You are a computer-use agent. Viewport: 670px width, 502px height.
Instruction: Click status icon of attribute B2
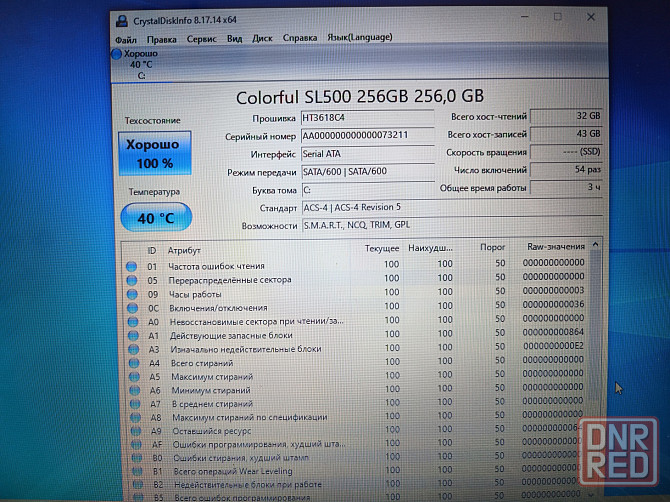[x=138, y=485]
